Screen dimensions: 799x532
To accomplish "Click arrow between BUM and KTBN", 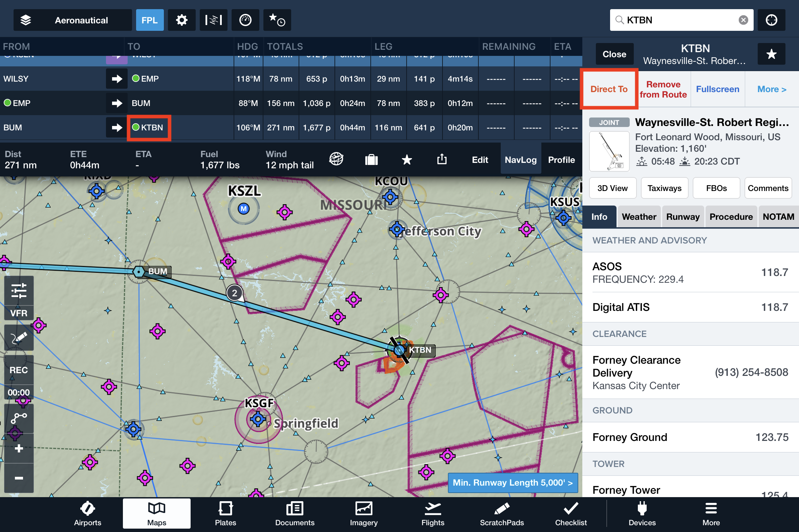I will point(117,128).
